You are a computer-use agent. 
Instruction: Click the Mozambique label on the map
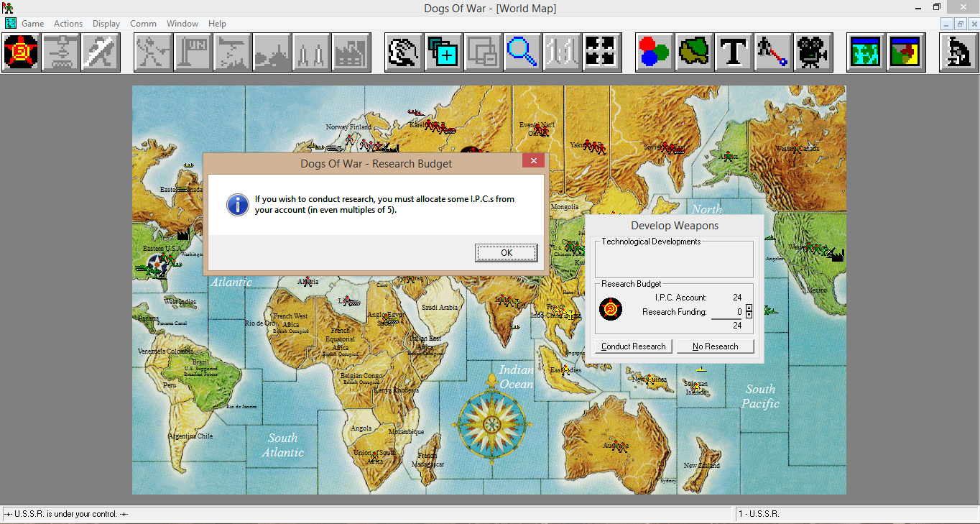click(x=406, y=432)
